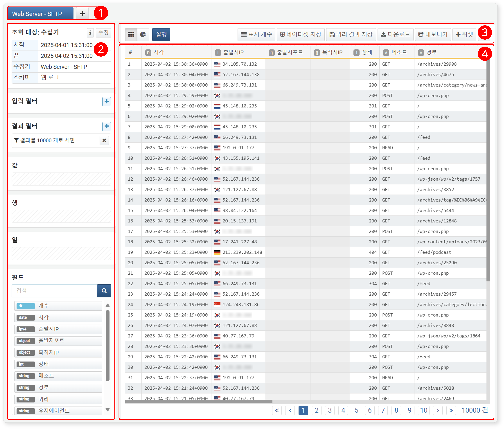504x429 pixels.
Task: Select row with IP 213.239.202.148
Action: tap(306, 252)
